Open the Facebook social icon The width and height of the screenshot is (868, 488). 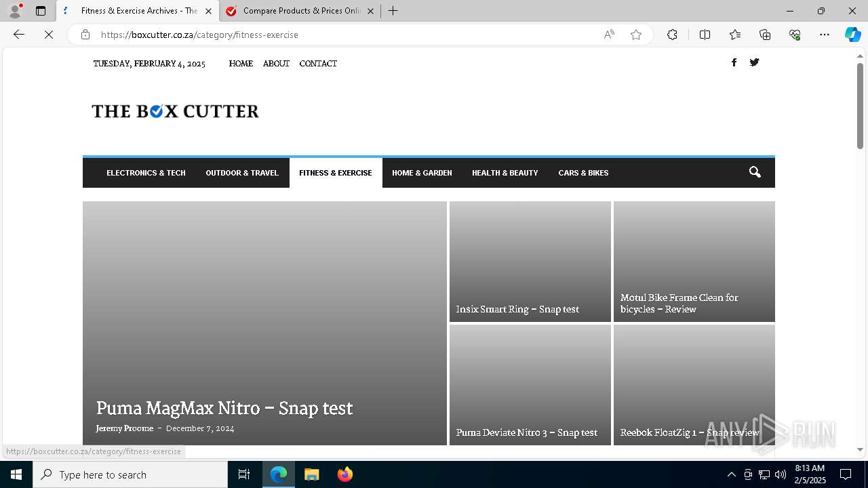734,62
